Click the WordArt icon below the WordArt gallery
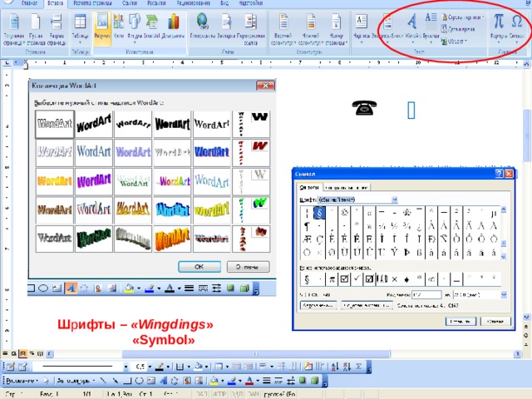This screenshot has width=532, height=399. coord(71,288)
